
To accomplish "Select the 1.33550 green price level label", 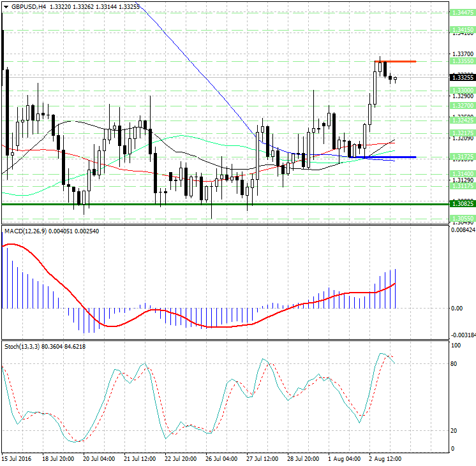I will [x=461, y=61].
